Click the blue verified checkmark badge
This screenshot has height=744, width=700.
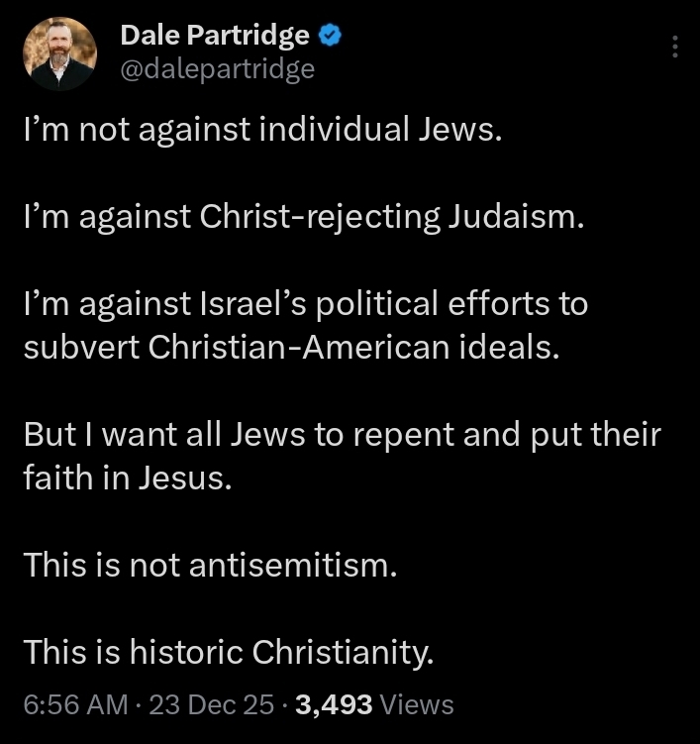331,37
